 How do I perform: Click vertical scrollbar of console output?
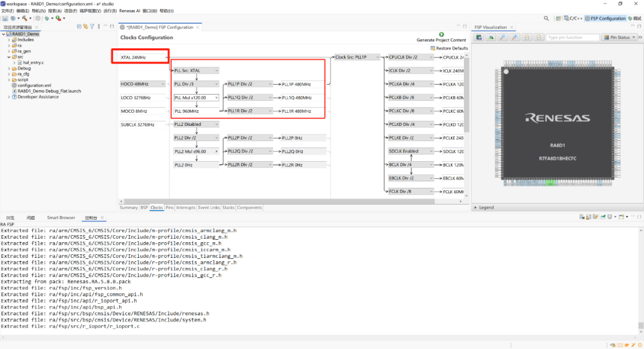click(x=640, y=326)
